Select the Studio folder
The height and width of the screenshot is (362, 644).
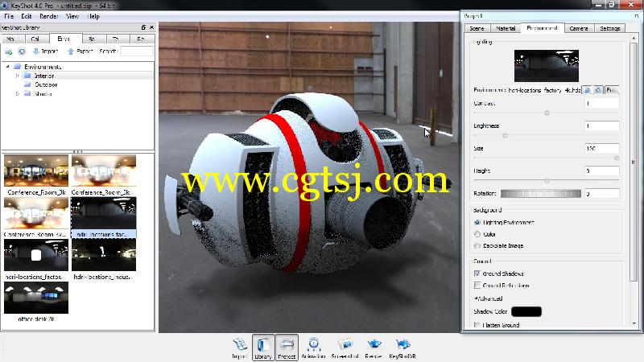pyautogui.click(x=43, y=94)
